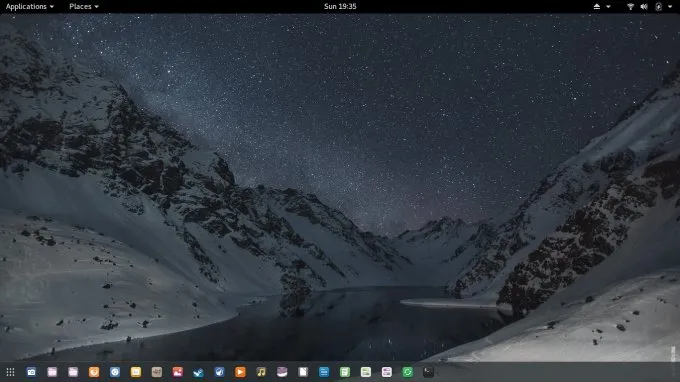Click the eject removable drives icon
This screenshot has width=680, height=382.
point(597,7)
